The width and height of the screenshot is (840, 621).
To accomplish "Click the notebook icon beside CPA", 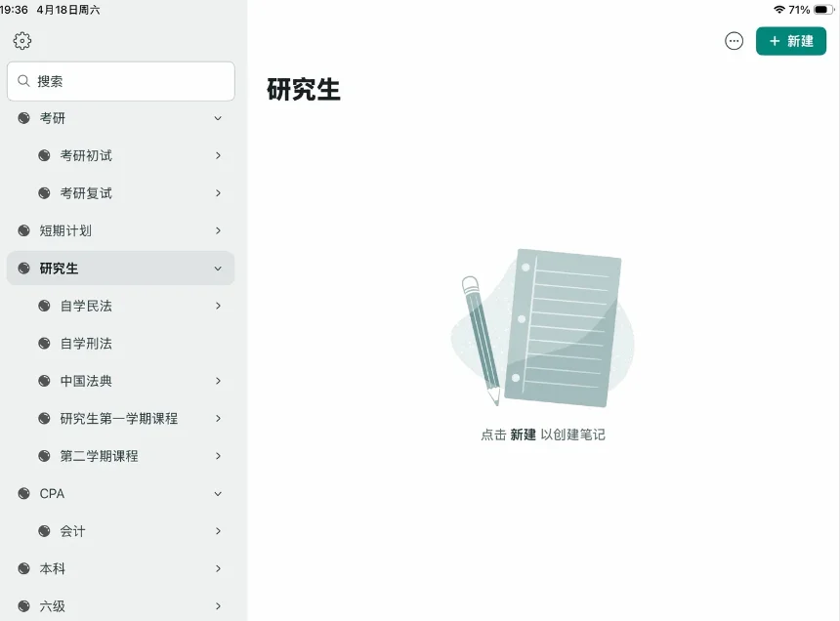I will 23,494.
